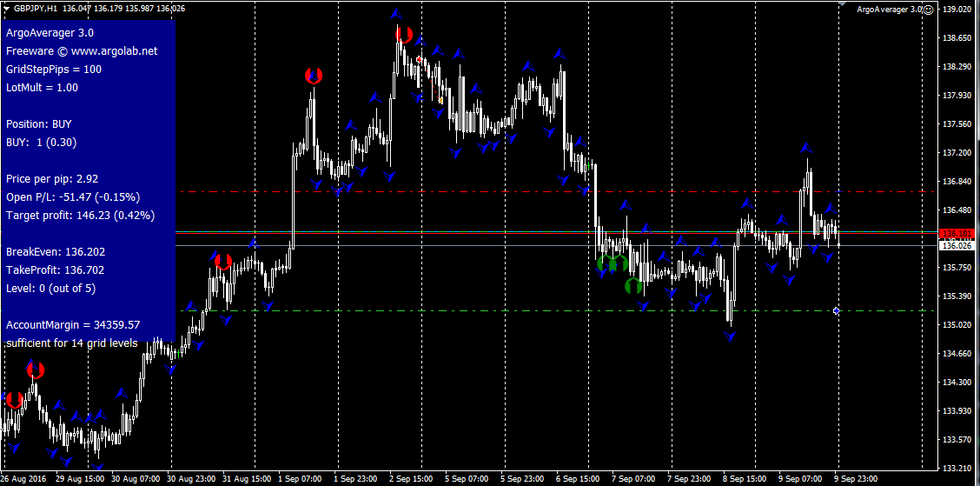Open the chart menu arrow beside GBPJPY,H1
980x486 pixels.
coord(6,9)
